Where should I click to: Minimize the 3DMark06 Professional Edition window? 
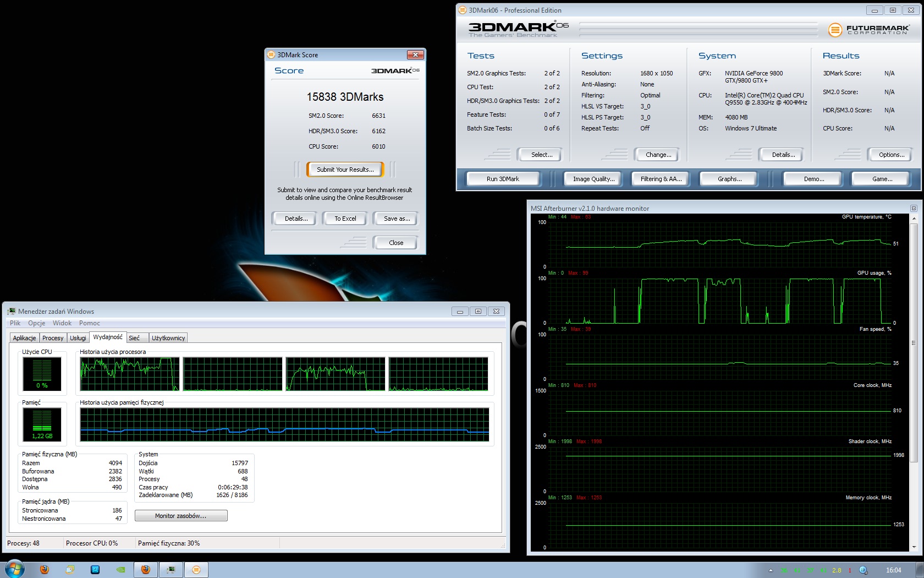[875, 10]
